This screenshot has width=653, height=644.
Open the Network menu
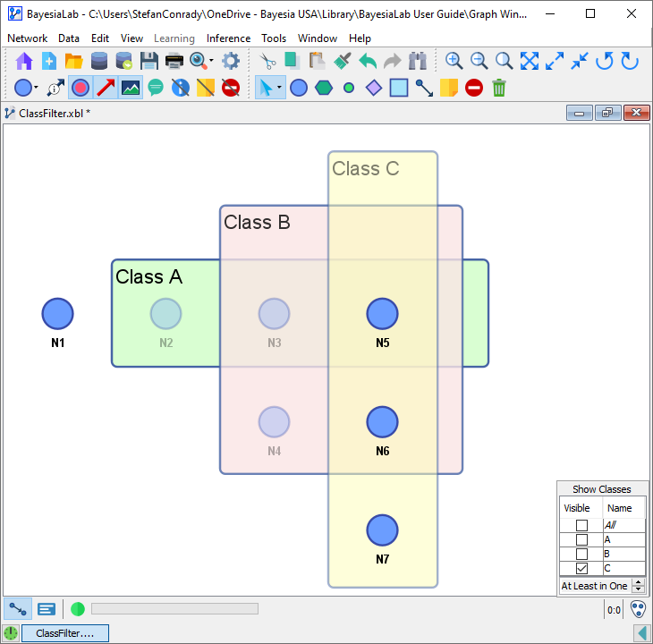pyautogui.click(x=27, y=38)
